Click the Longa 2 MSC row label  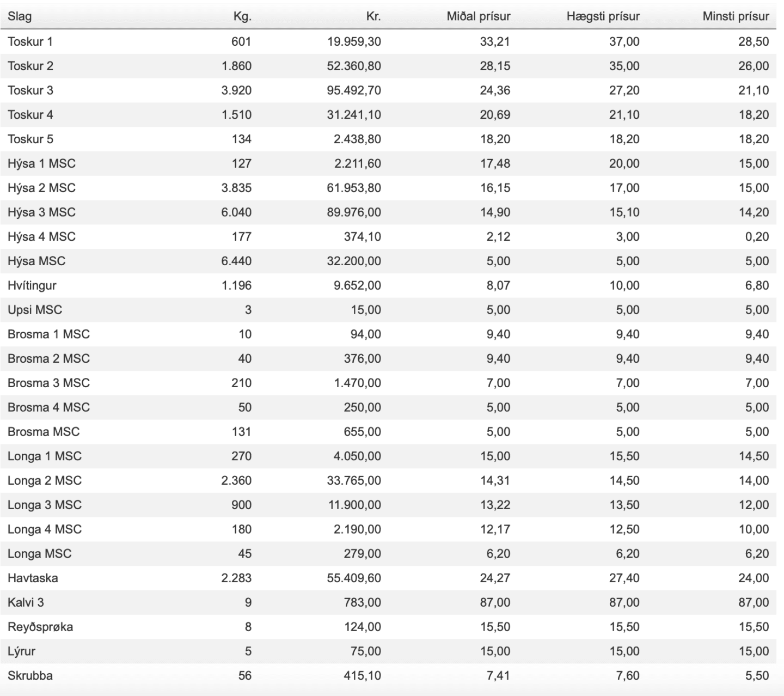click(x=45, y=480)
